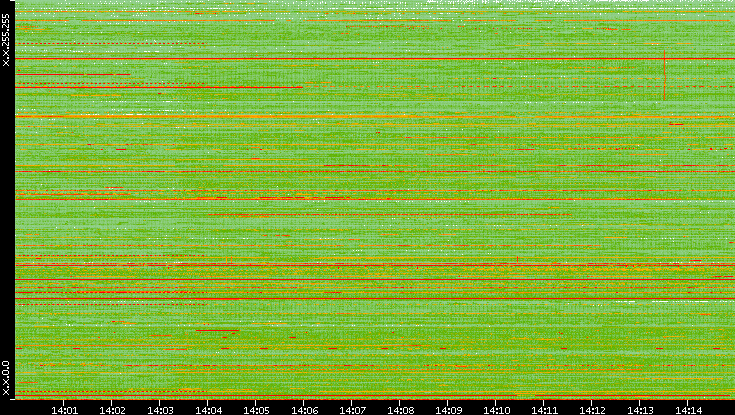Click the 14:12 time axis label
This screenshot has width=735, height=415.
pos(592,410)
